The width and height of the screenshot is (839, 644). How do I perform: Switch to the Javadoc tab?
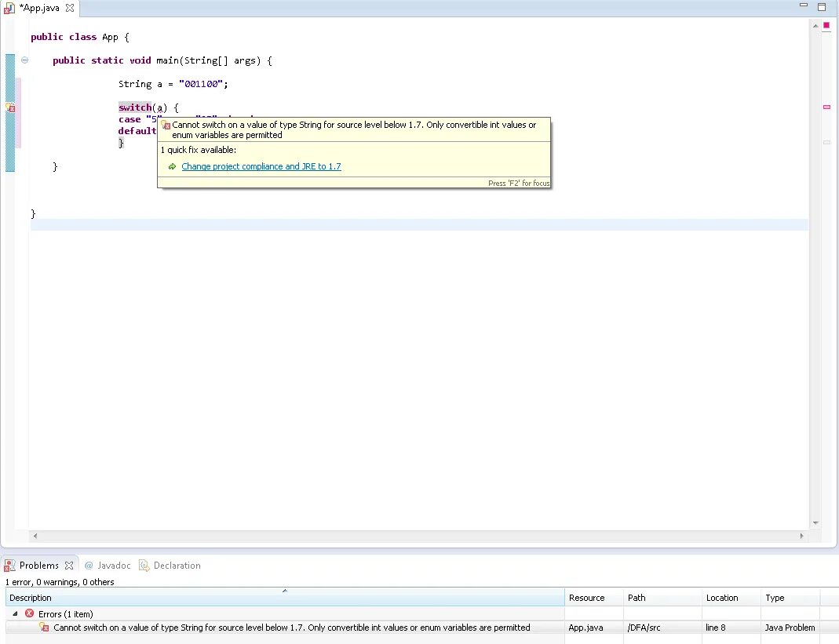pos(108,566)
